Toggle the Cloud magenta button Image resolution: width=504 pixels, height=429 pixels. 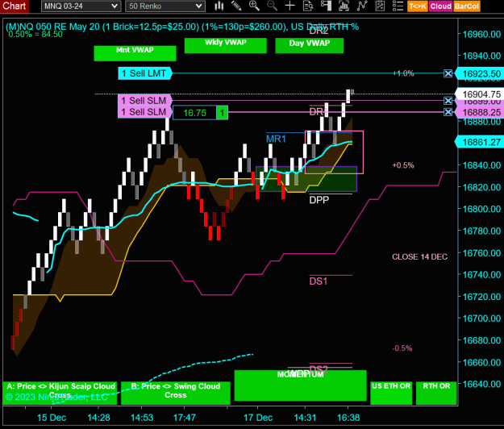tap(440, 6)
